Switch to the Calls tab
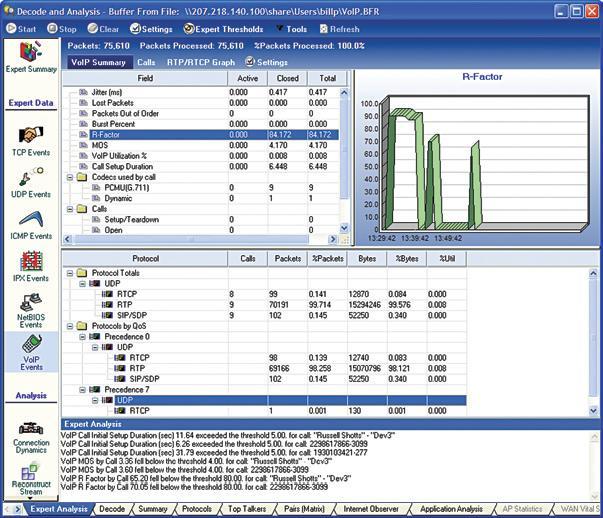Viewport: 603px width, 518px height. (146, 62)
